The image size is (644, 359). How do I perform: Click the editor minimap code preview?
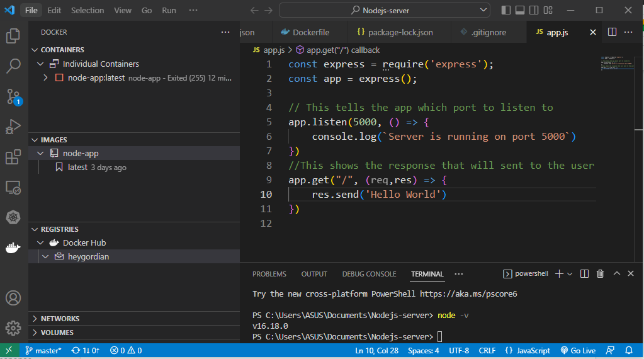click(x=615, y=63)
